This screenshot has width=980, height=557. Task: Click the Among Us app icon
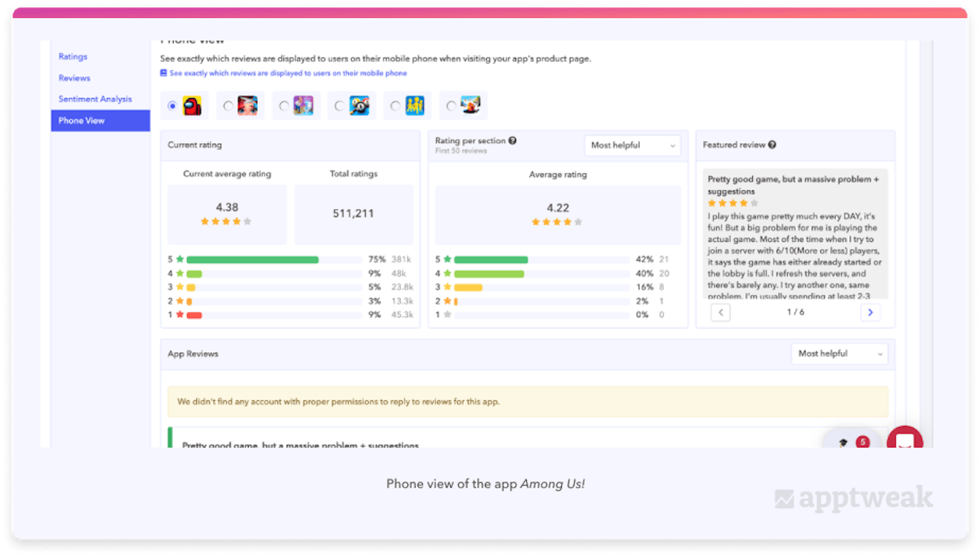pos(192,105)
